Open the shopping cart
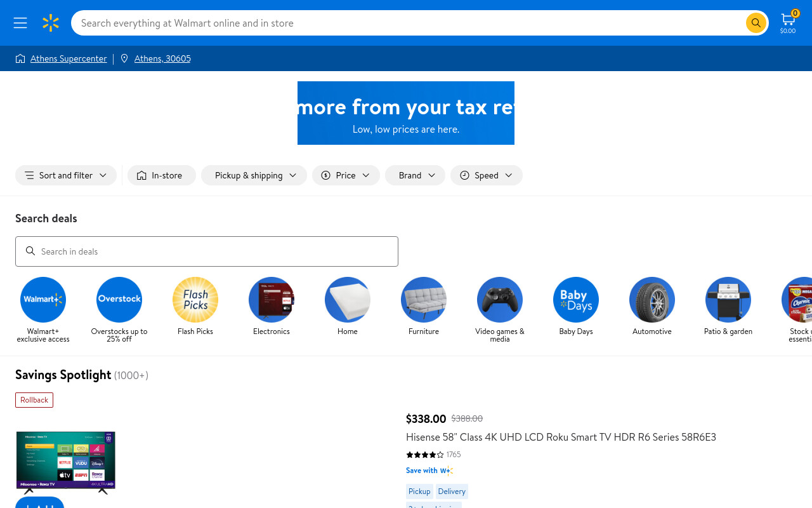 click(x=788, y=23)
